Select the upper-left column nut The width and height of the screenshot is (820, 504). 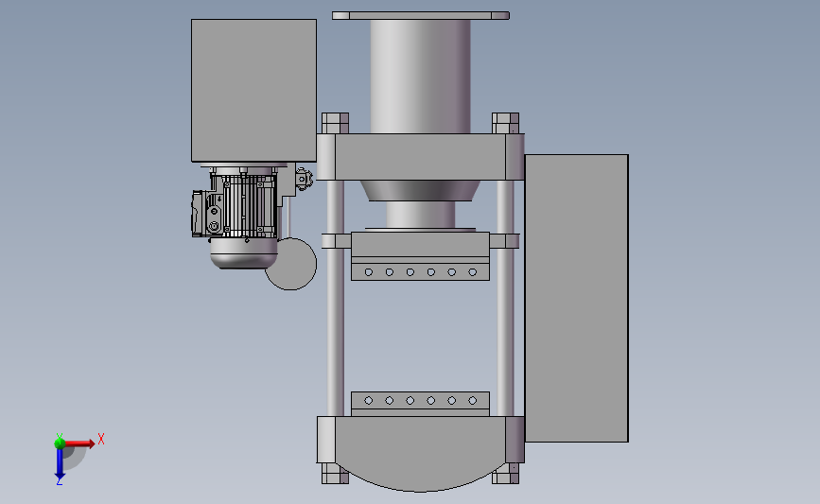335,123
